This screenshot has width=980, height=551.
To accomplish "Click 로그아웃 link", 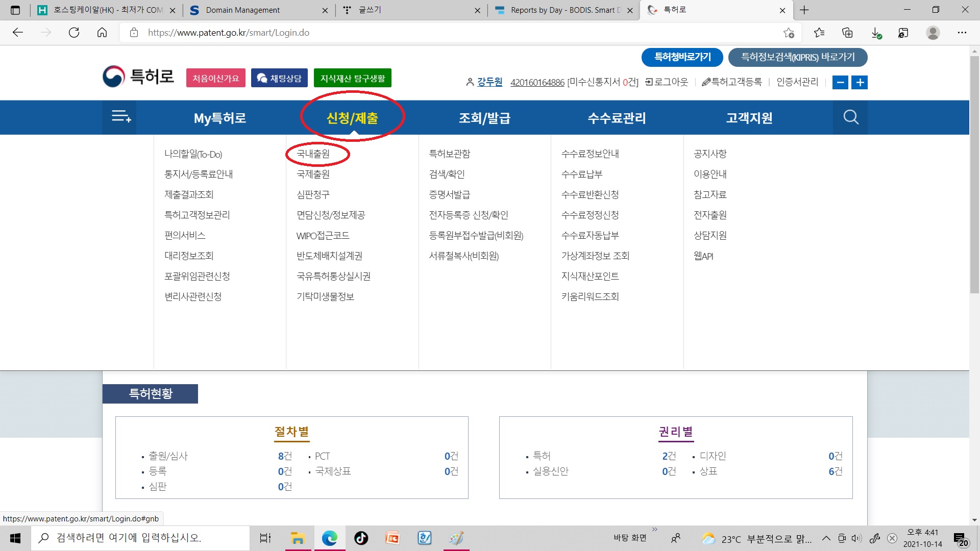I will pyautogui.click(x=667, y=82).
